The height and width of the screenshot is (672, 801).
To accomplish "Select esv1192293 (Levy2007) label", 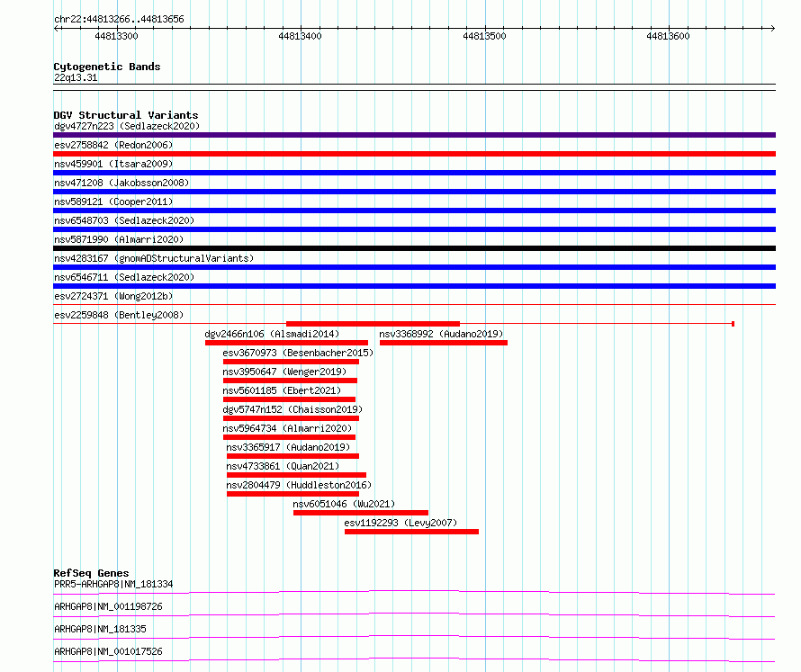I will [x=400, y=523].
